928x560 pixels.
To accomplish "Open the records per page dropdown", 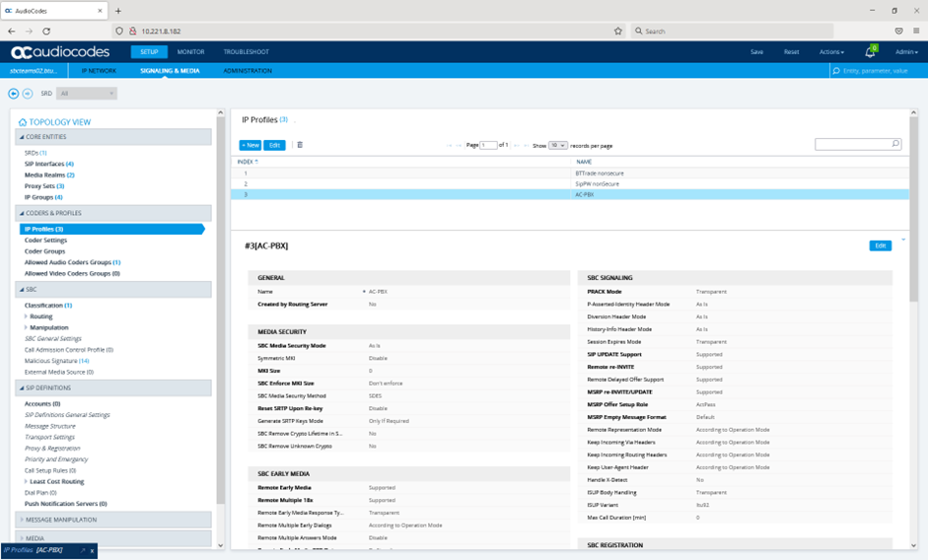I will coord(557,146).
